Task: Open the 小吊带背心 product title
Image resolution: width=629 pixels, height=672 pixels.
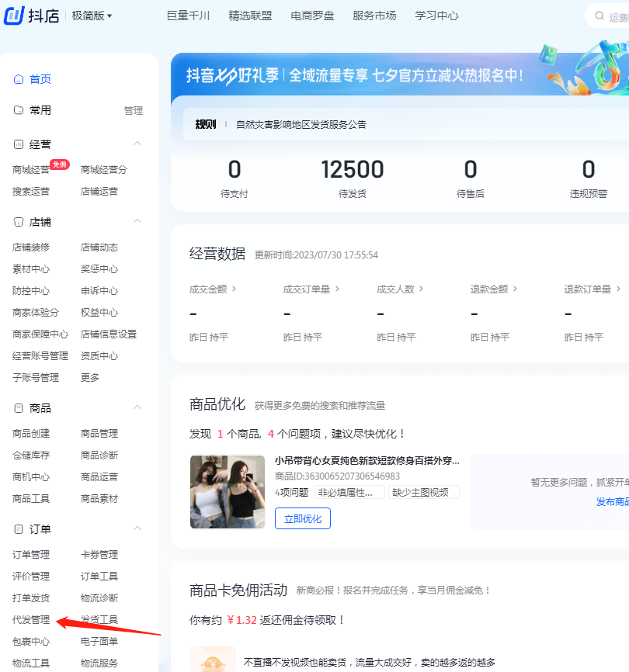Action: tap(367, 461)
